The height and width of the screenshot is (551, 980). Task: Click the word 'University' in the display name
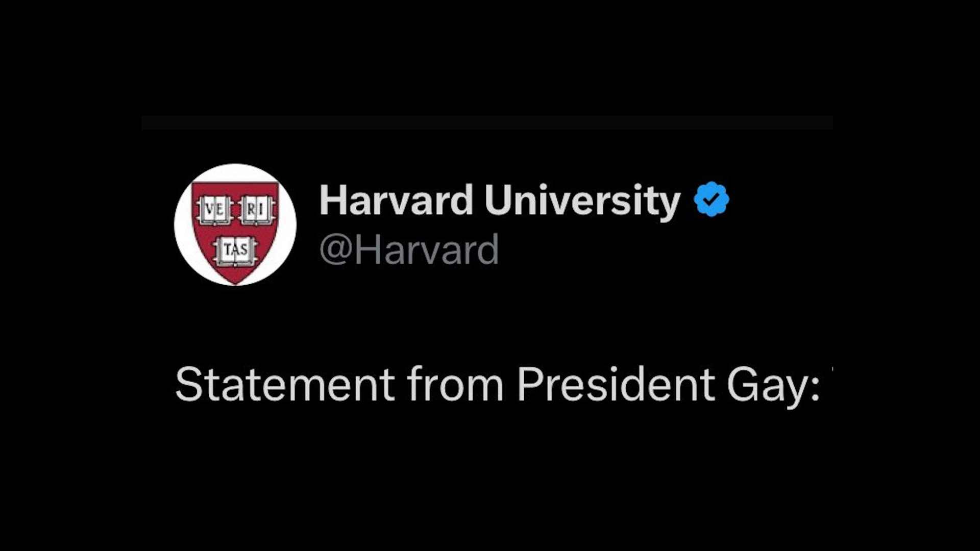(582, 200)
